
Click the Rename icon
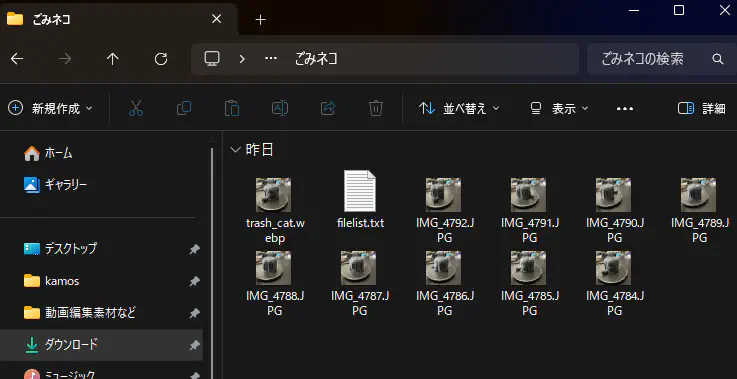pos(280,109)
